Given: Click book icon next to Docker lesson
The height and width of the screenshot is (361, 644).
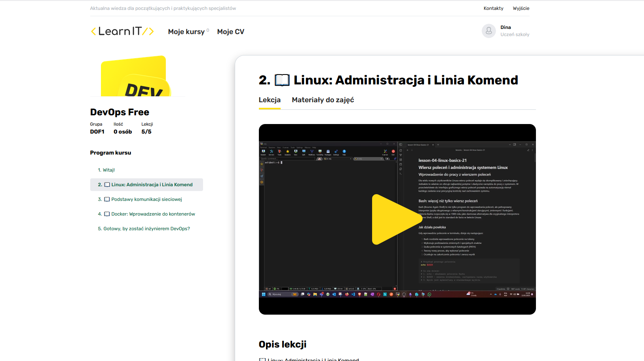Looking at the screenshot, I should tap(107, 214).
